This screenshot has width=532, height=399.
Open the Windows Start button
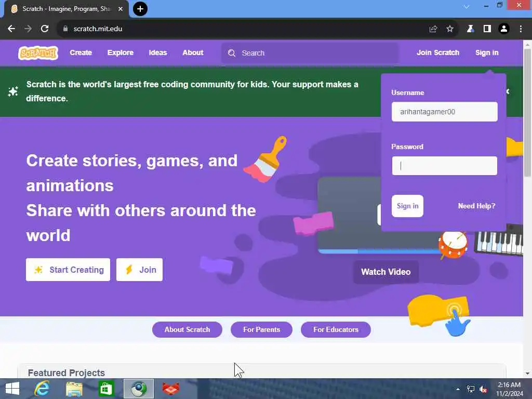tap(12, 389)
